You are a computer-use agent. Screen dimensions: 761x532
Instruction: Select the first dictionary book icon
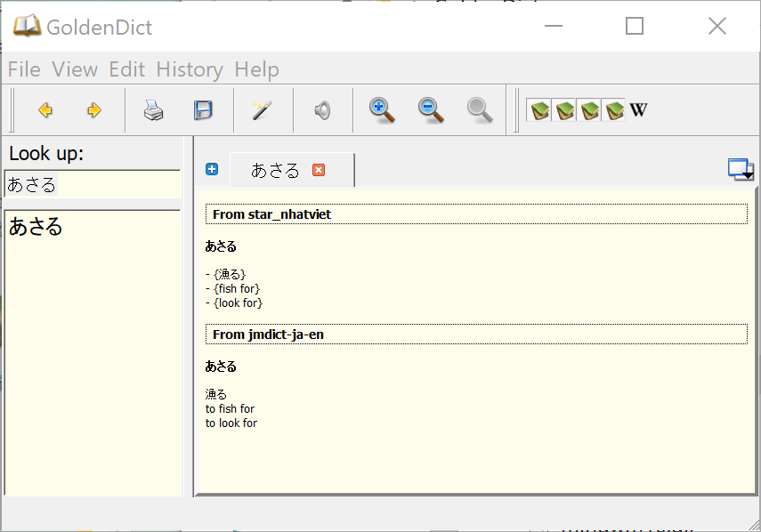point(539,110)
